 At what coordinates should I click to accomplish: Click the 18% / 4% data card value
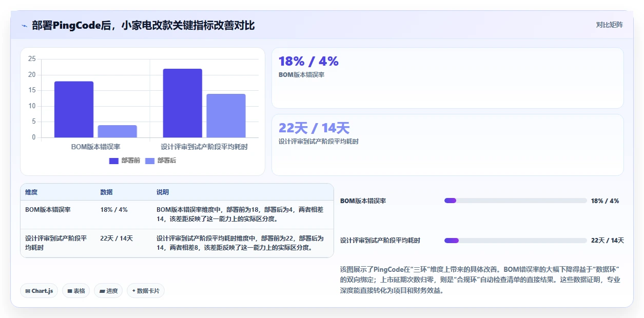tap(308, 61)
